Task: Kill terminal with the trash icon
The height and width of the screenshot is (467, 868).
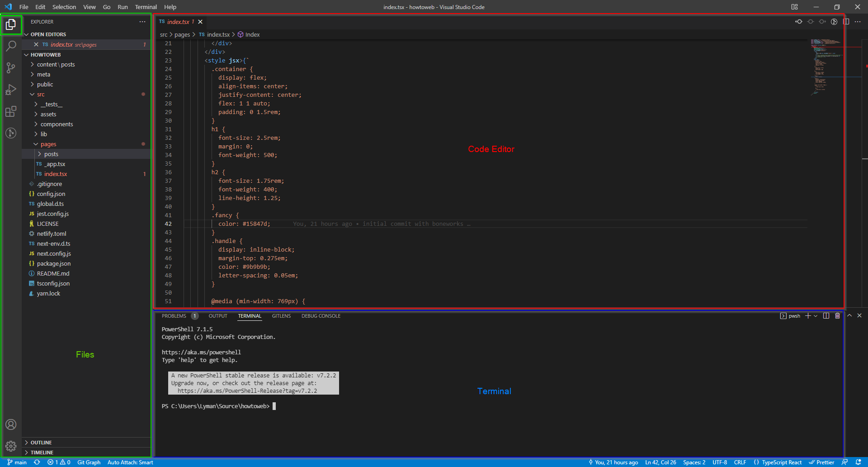Action: point(837,316)
